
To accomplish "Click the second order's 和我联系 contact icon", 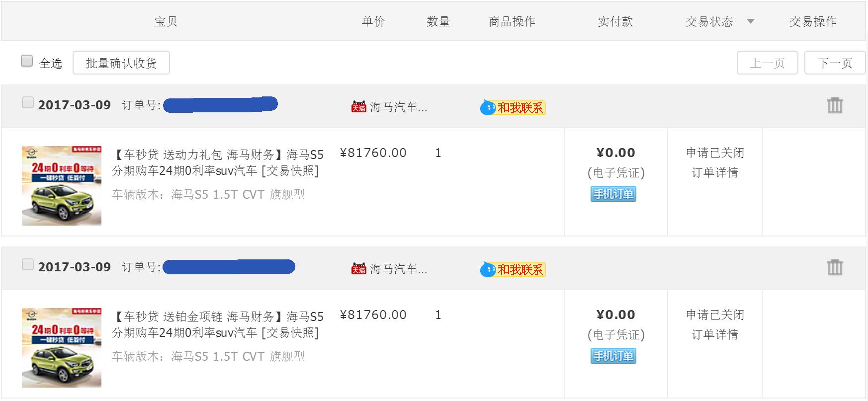I will click(x=512, y=269).
